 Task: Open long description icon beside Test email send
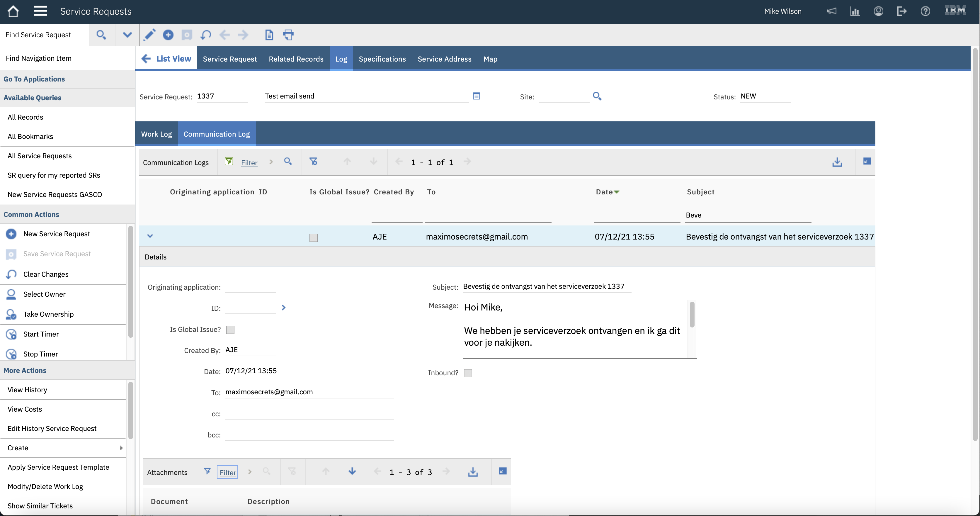tap(476, 96)
